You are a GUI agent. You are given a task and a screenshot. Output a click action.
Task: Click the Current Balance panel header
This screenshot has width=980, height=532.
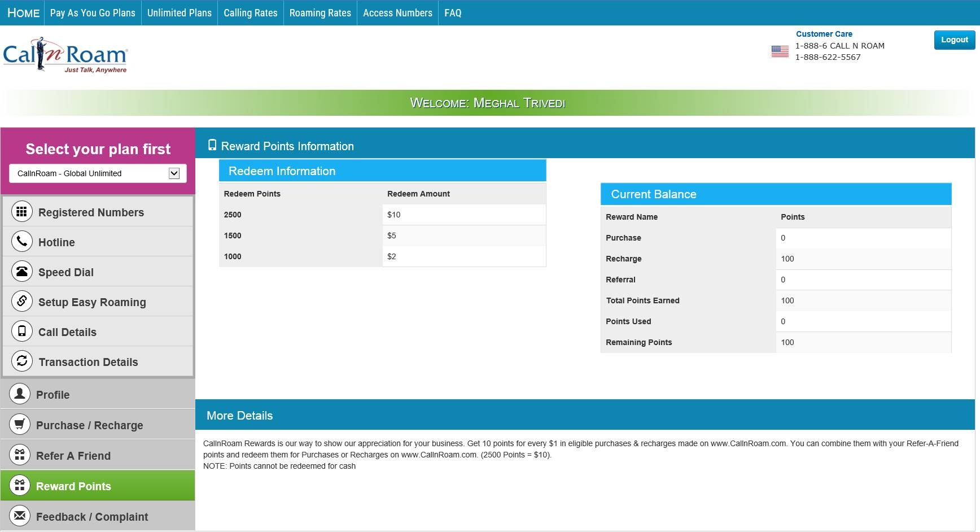pyautogui.click(x=776, y=194)
